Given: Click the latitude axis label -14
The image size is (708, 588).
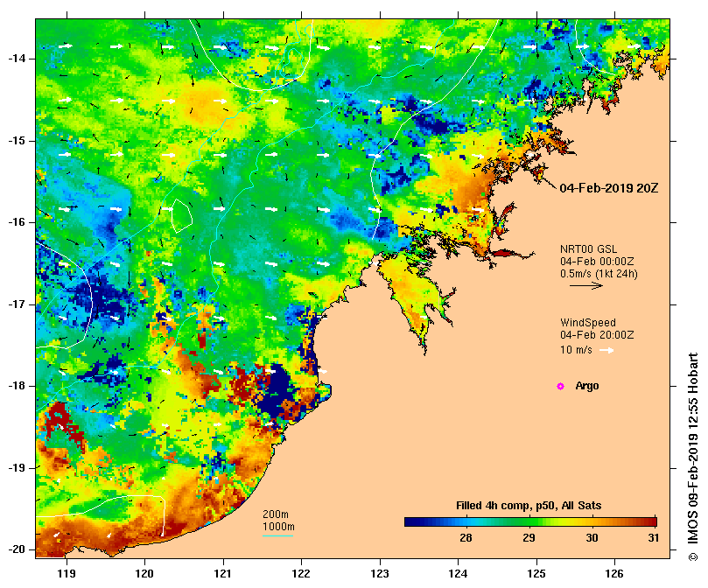Looking at the screenshot, I should 17,59.
